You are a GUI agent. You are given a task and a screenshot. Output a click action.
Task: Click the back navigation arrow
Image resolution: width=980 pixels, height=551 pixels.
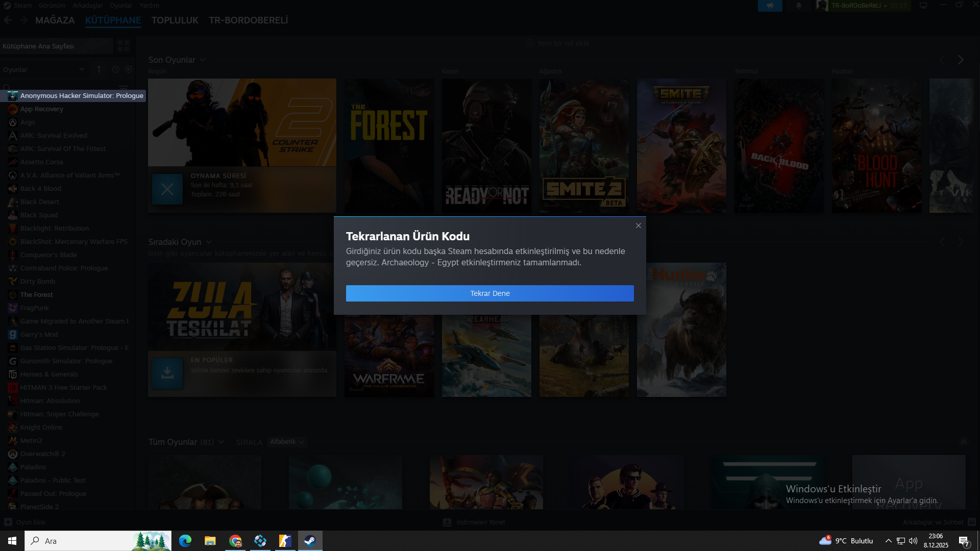(8, 20)
